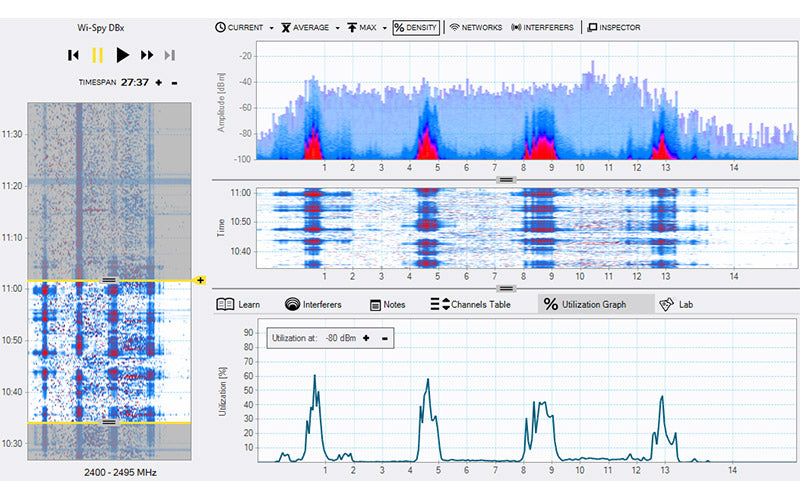Expand the Average dropdown arrow

tap(338, 28)
